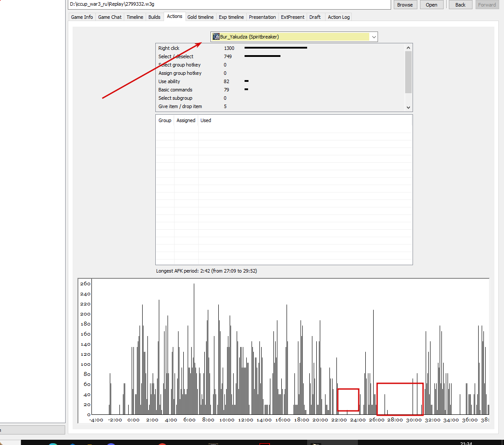Switch to the Game Chat tab
Image resolution: width=504 pixels, height=445 pixels.
pos(110,17)
